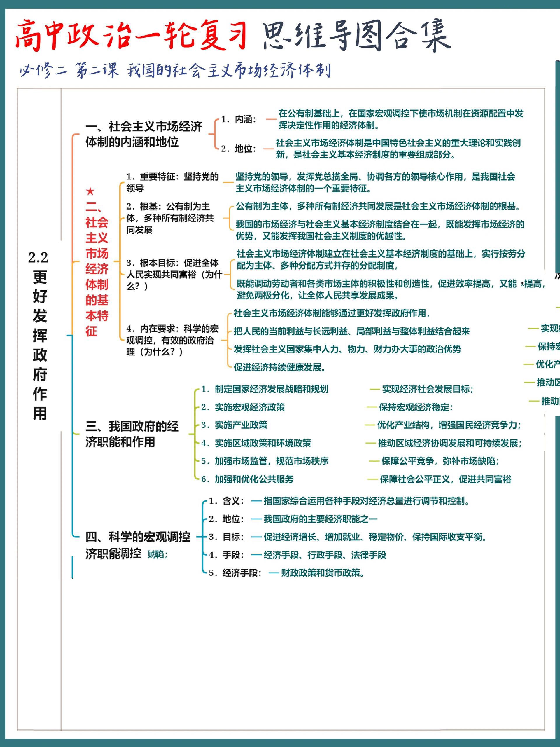Click text beginning 我国的市场经济与社会主义基本经济制度结合
Screen dimensions: 560x747
[x=380, y=230]
